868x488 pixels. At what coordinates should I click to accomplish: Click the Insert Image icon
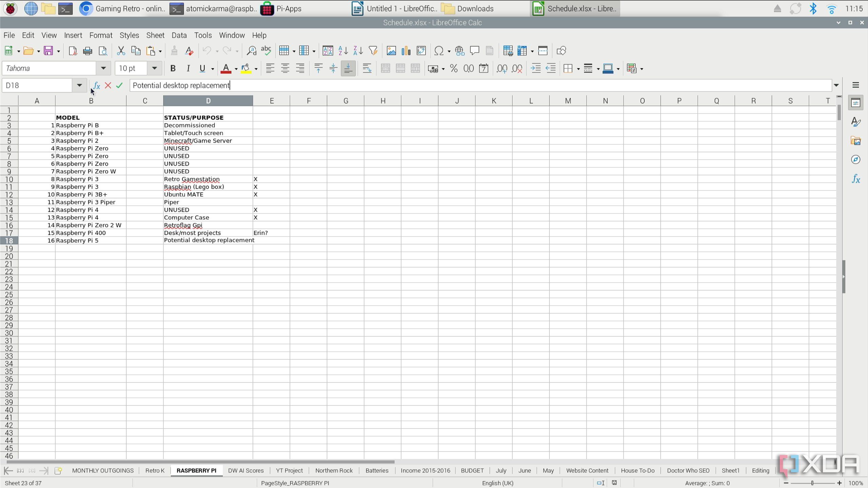click(x=391, y=51)
